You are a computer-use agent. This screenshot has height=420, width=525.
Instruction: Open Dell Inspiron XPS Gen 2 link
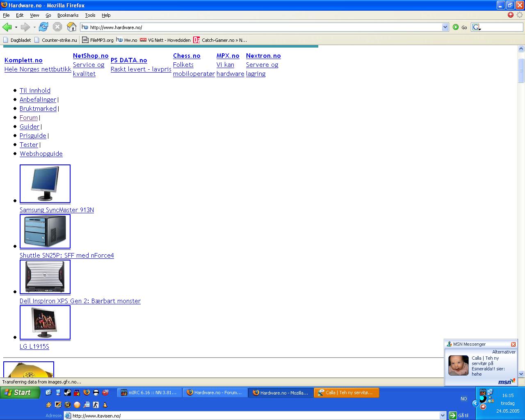[x=80, y=301]
